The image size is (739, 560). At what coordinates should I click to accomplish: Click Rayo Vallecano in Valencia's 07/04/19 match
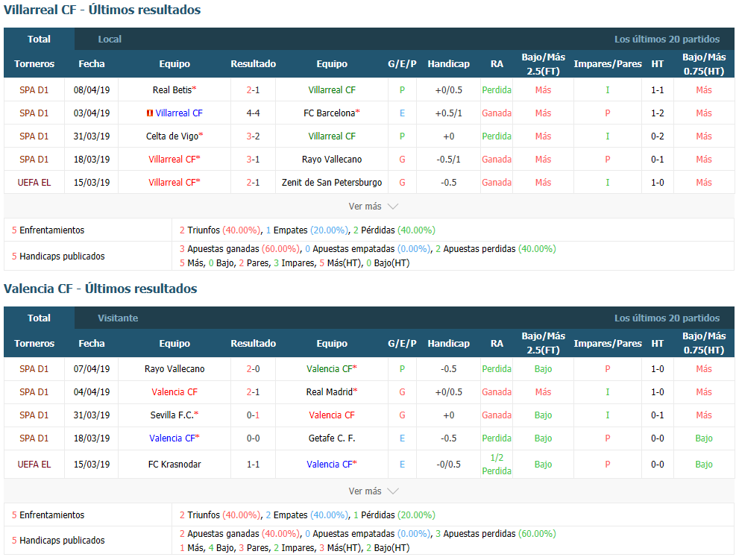pos(174,369)
